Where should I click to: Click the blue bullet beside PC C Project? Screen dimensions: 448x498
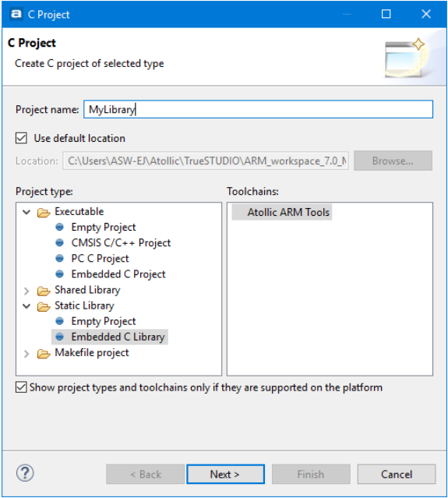click(59, 259)
